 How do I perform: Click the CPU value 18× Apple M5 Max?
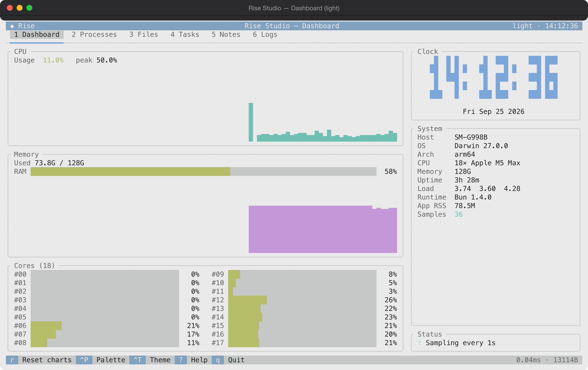pyautogui.click(x=487, y=163)
